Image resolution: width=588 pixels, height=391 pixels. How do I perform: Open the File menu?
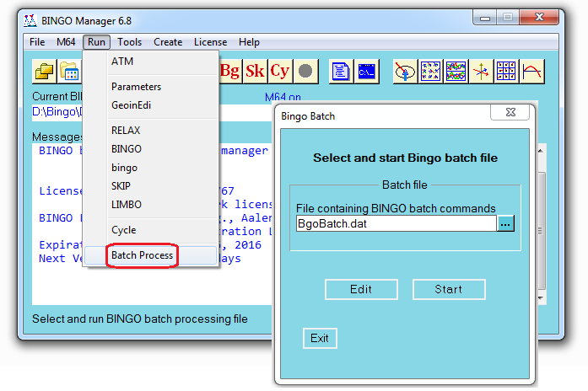(37, 42)
